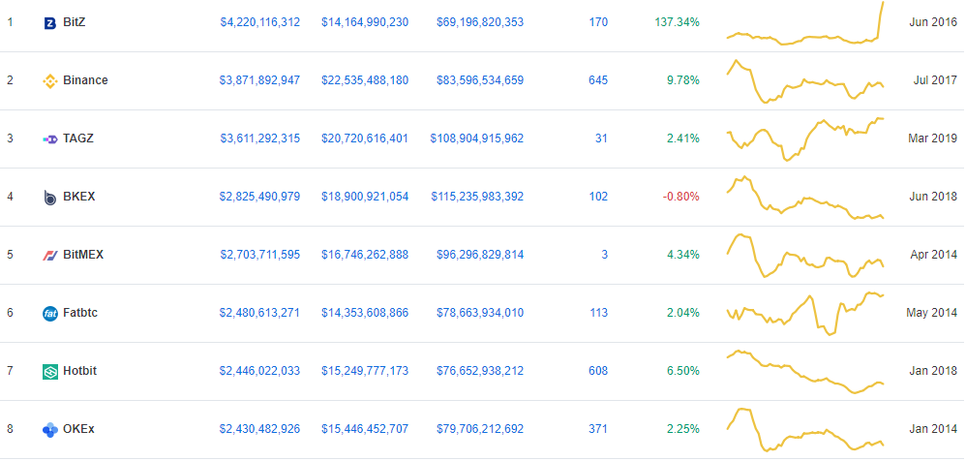
Task: Click TAGZ market count 31
Action: (601, 138)
